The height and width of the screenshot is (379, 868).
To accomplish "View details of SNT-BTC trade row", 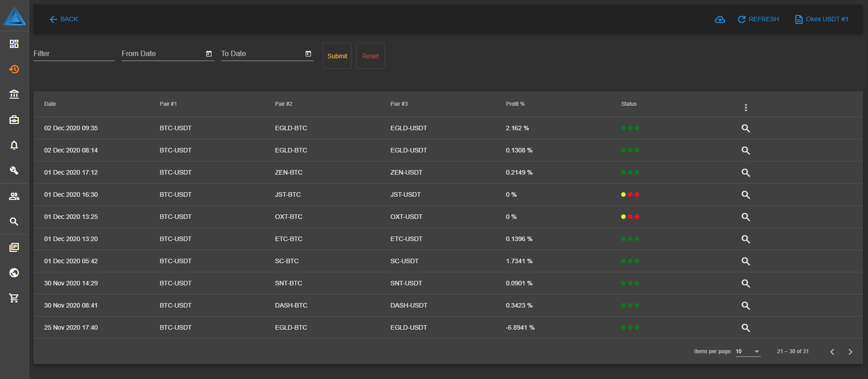I will pyautogui.click(x=745, y=284).
